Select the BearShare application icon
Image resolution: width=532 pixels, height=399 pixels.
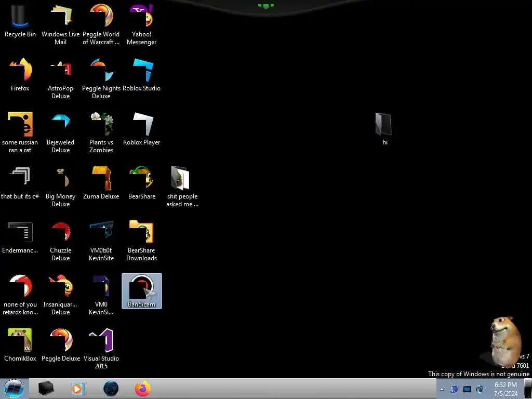pos(141,182)
